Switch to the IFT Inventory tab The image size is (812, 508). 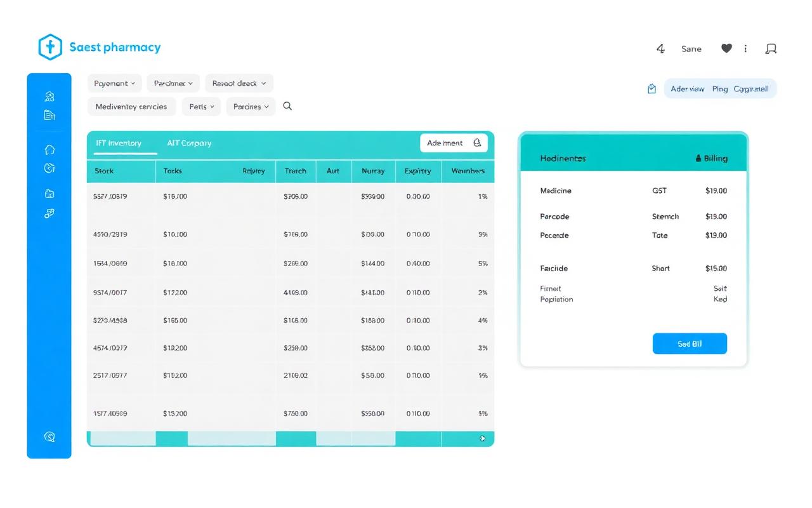pos(119,143)
